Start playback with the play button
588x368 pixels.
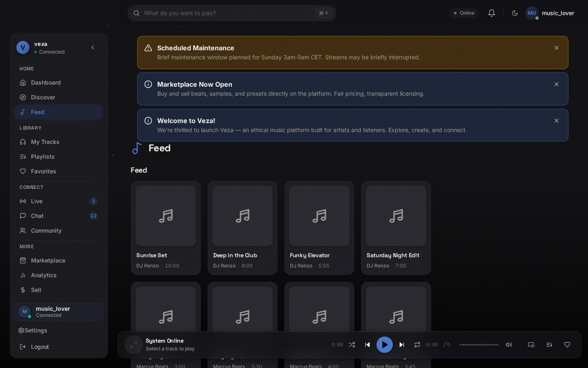[385, 345]
